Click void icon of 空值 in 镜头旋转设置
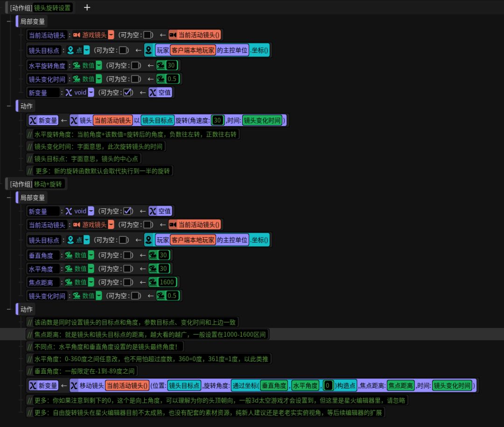Image resolution: width=504 pixels, height=427 pixels. (x=153, y=93)
